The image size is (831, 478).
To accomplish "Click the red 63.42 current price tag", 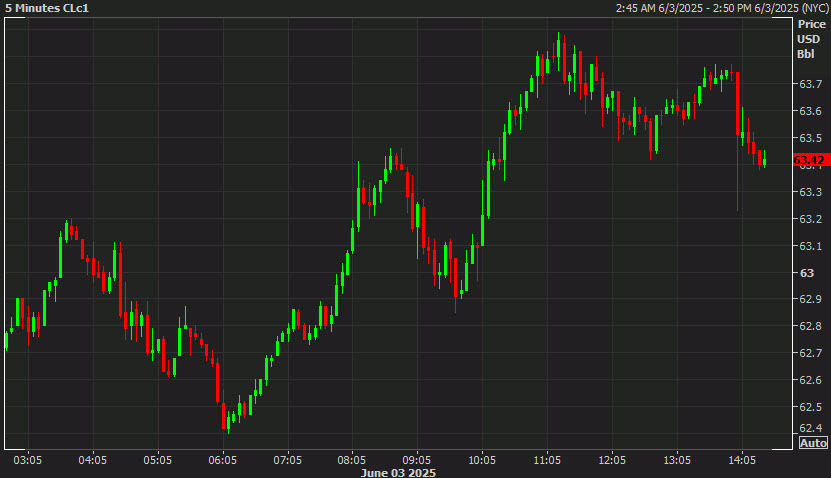I will 810,160.
